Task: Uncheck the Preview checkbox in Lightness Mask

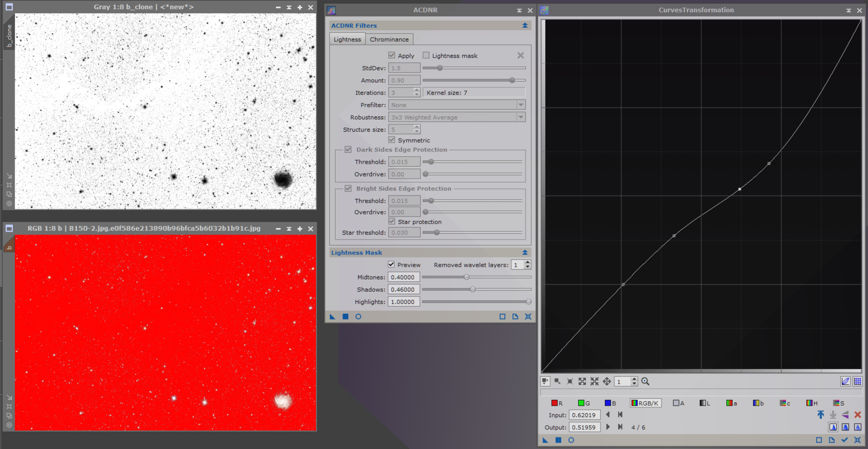Action: 391,264
